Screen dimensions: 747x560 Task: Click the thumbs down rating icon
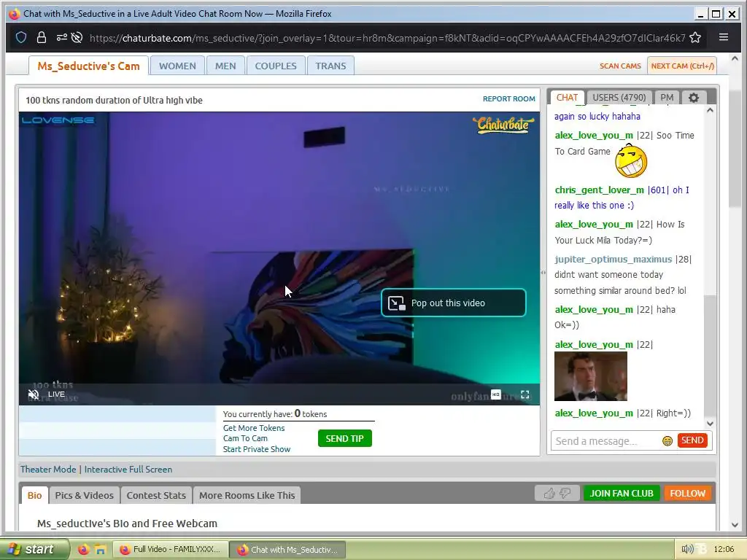(x=565, y=494)
